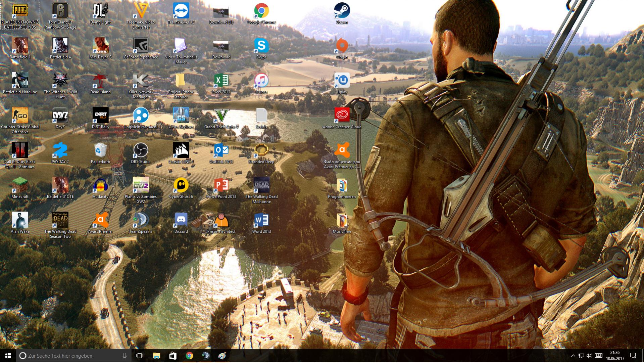Image resolution: width=644 pixels, height=363 pixels.
Task: Select Plants vs Zombies GW2 icon
Action: pos(141,190)
